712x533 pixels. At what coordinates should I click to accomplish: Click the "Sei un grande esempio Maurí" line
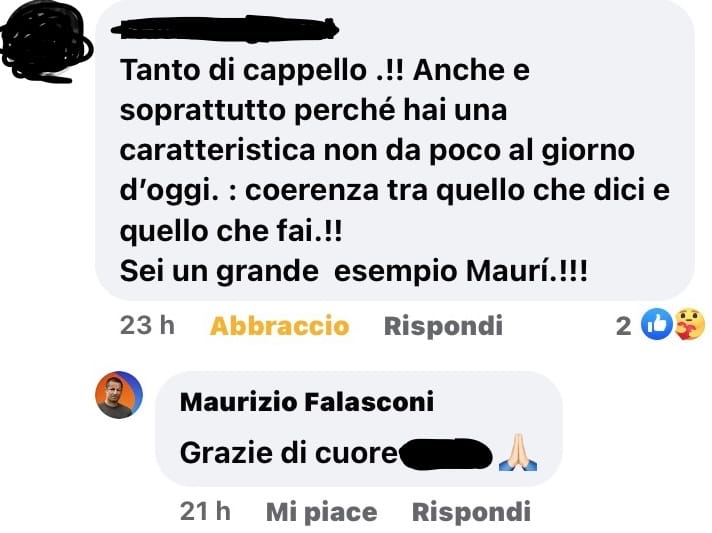pos(353,271)
